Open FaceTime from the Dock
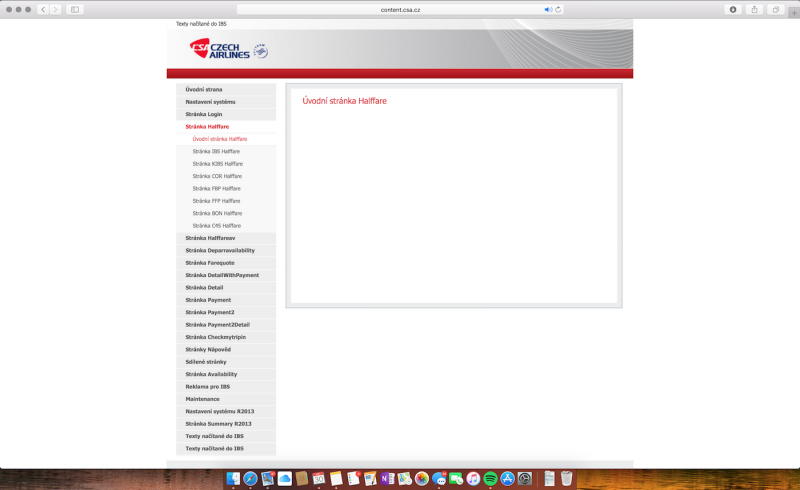The height and width of the screenshot is (490, 800). (456, 478)
